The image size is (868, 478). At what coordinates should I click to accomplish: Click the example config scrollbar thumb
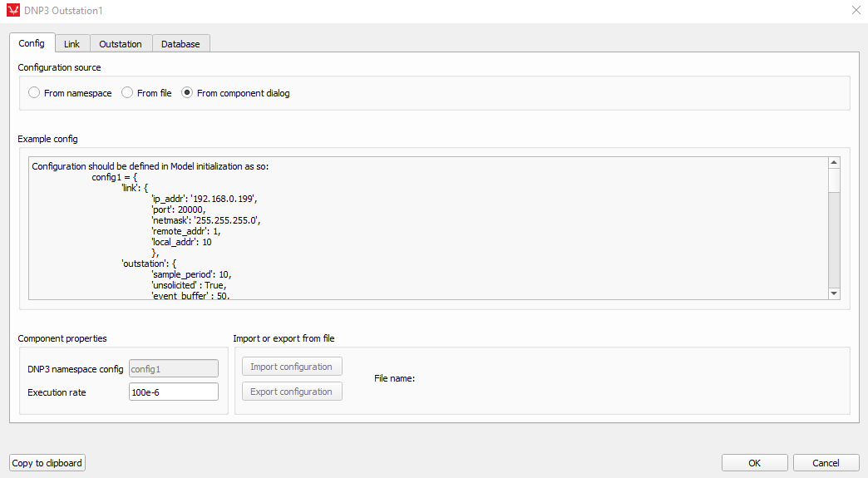tap(834, 180)
